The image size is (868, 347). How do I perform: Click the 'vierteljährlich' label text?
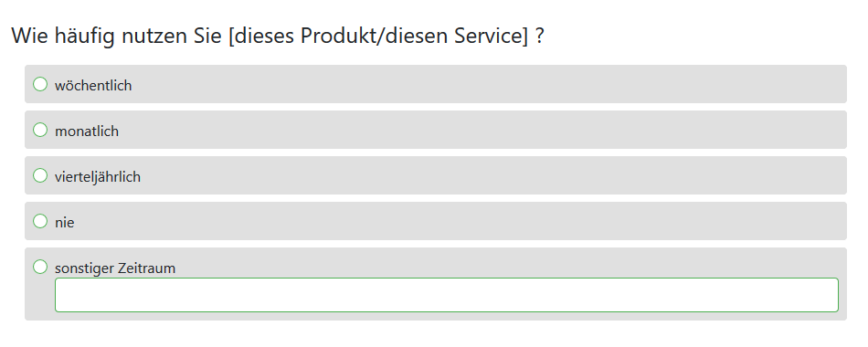[x=98, y=177]
